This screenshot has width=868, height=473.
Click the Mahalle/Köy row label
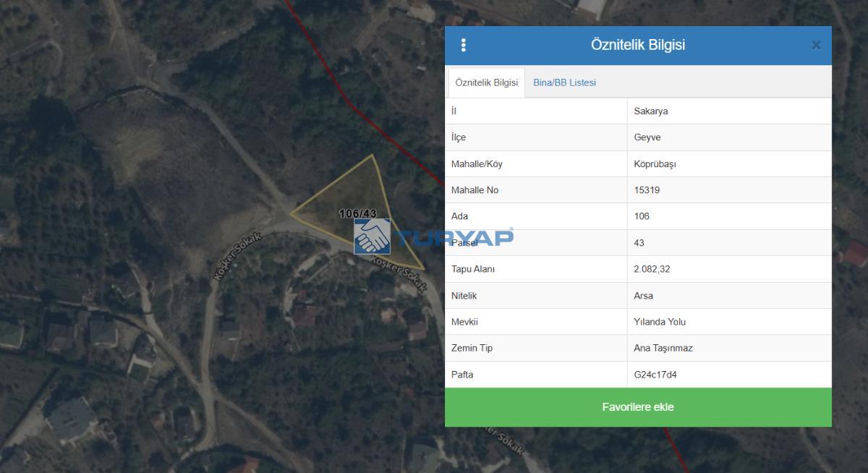476,164
